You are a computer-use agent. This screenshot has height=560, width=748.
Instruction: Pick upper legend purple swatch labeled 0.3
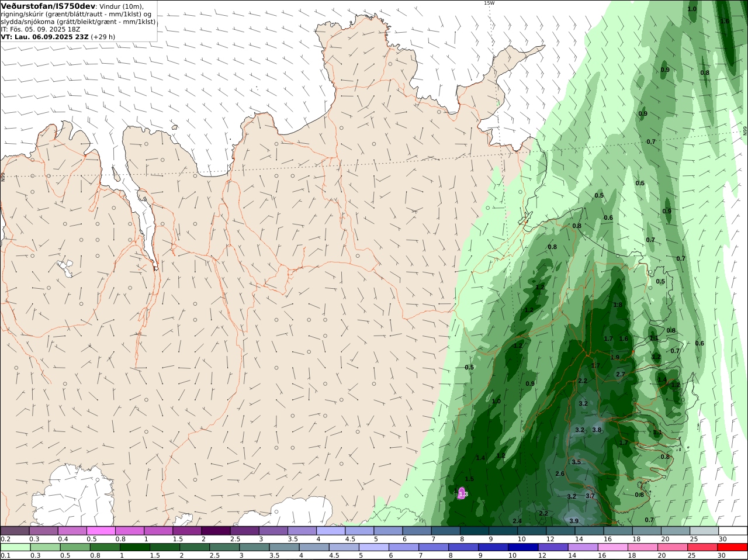[44, 531]
